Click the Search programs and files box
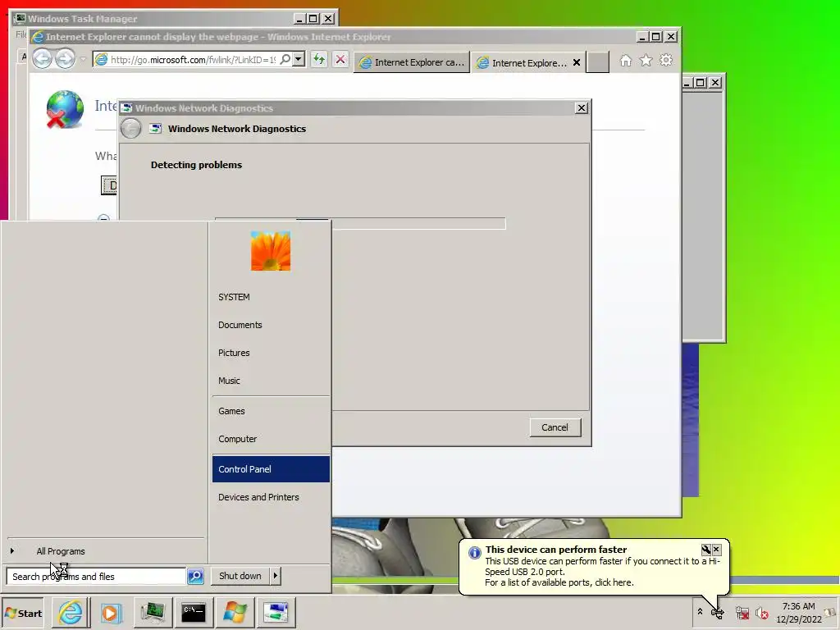 (97, 577)
